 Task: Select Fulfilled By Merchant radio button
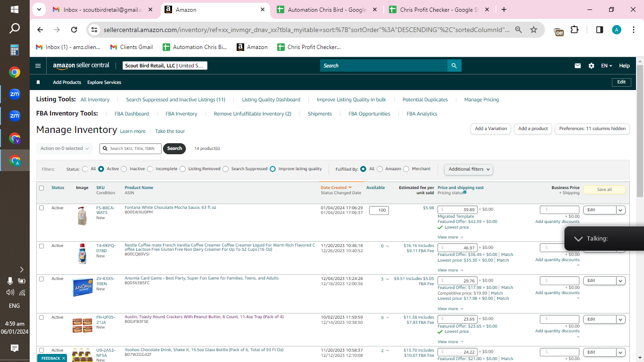(x=406, y=169)
